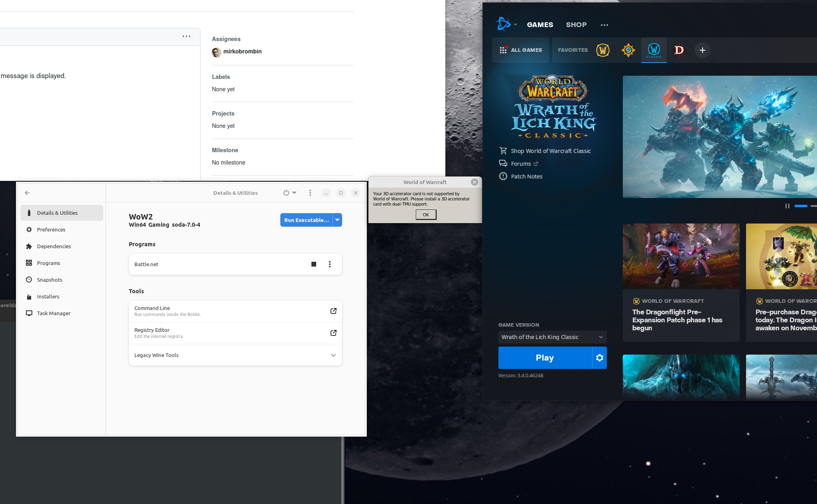Open the power options dropdown
817x504 pixels.
pos(290,193)
